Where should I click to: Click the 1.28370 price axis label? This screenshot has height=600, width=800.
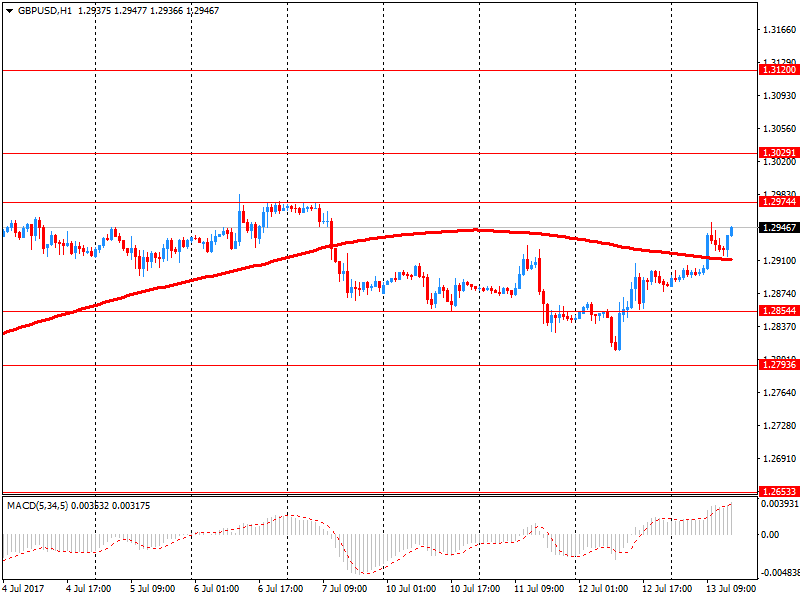point(779,327)
